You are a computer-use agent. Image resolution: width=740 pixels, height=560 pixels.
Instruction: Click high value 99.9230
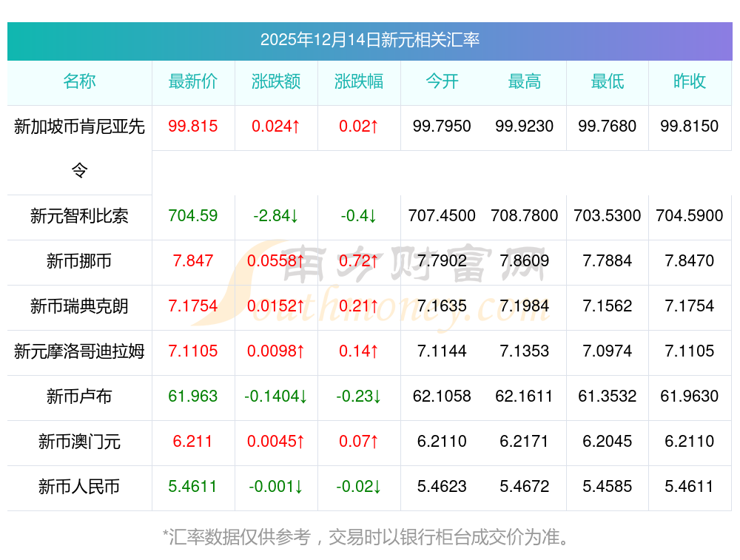pos(525,126)
